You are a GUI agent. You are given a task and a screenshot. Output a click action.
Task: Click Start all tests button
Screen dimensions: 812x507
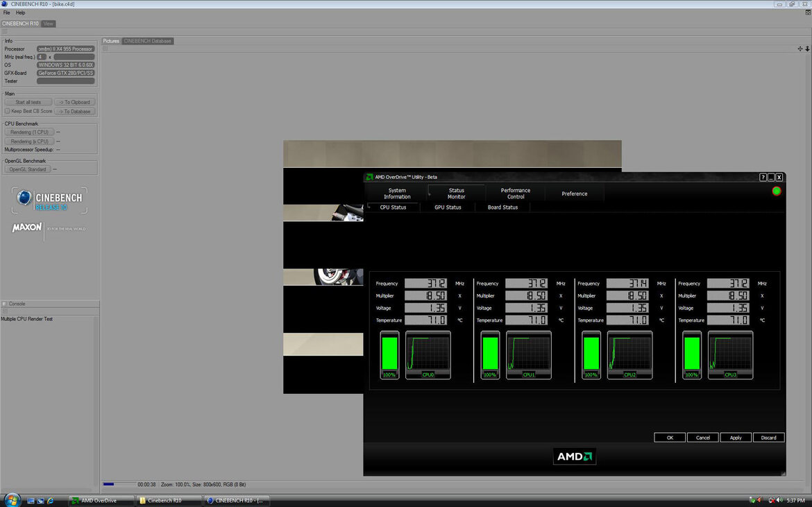28,103
